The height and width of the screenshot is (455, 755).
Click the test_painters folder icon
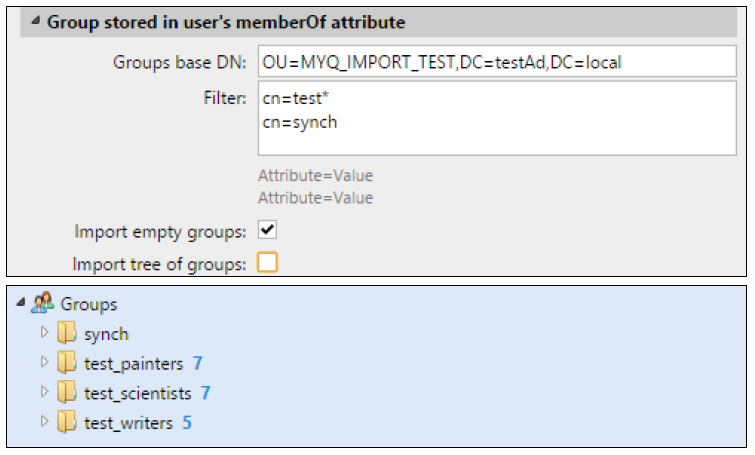tap(67, 363)
